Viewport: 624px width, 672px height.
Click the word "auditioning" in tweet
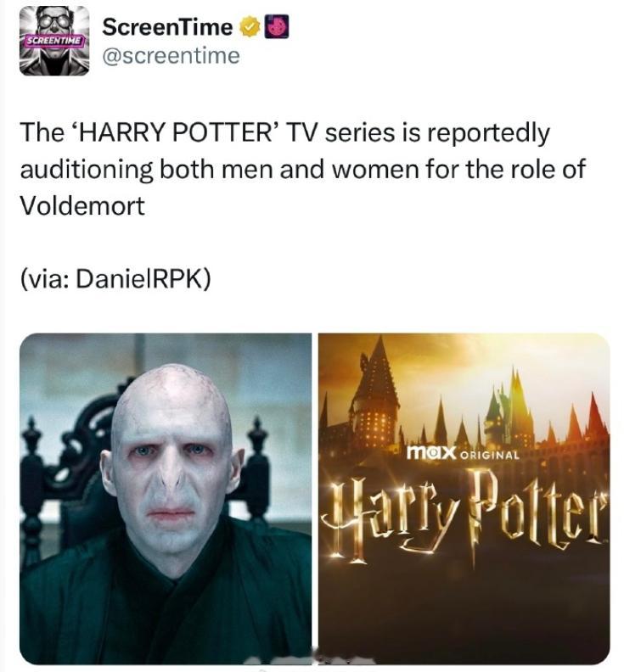[x=87, y=170]
